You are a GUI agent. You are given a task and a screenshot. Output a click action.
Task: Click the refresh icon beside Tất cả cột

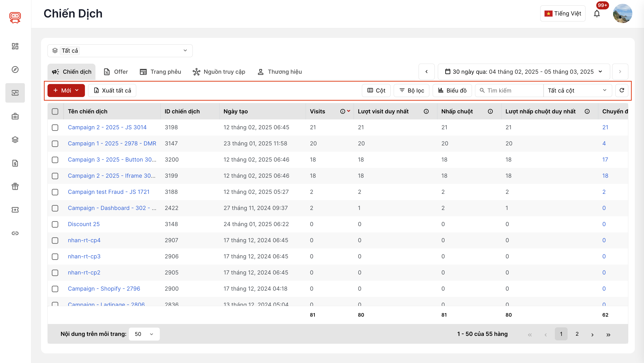[622, 90]
